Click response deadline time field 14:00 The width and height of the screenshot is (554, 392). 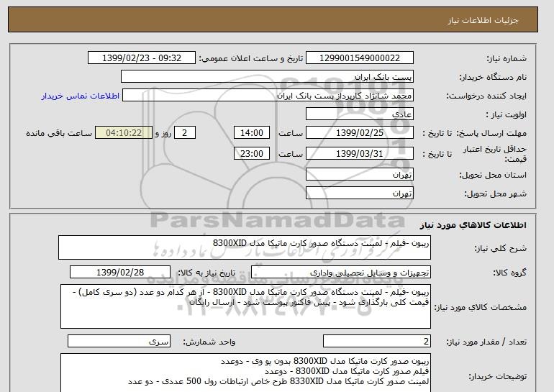tap(252, 133)
